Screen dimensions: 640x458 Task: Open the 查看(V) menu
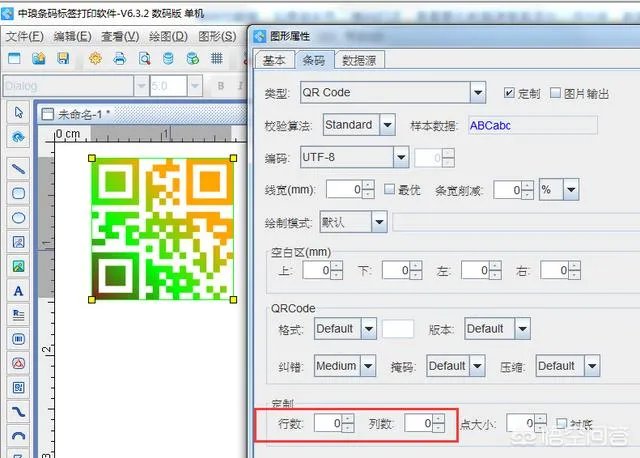click(120, 36)
